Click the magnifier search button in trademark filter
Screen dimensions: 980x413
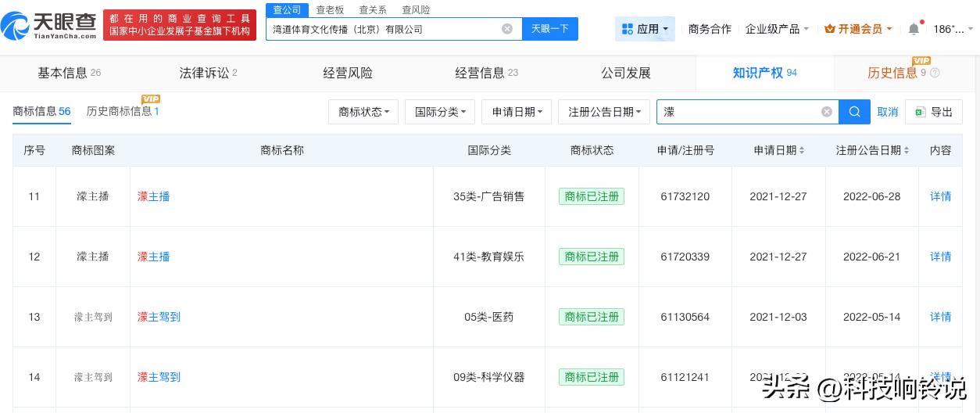854,112
